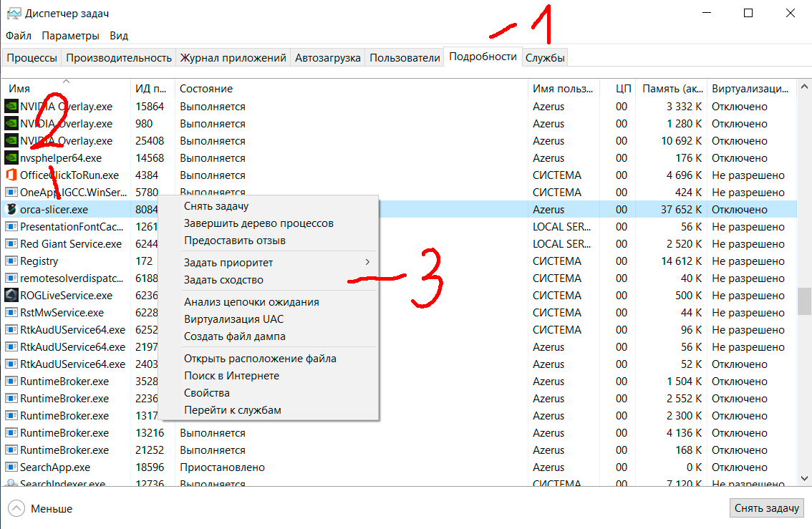Select RuntimeBroker.exe row with PID 13216
The height and width of the screenshot is (529, 812).
click(x=400, y=433)
